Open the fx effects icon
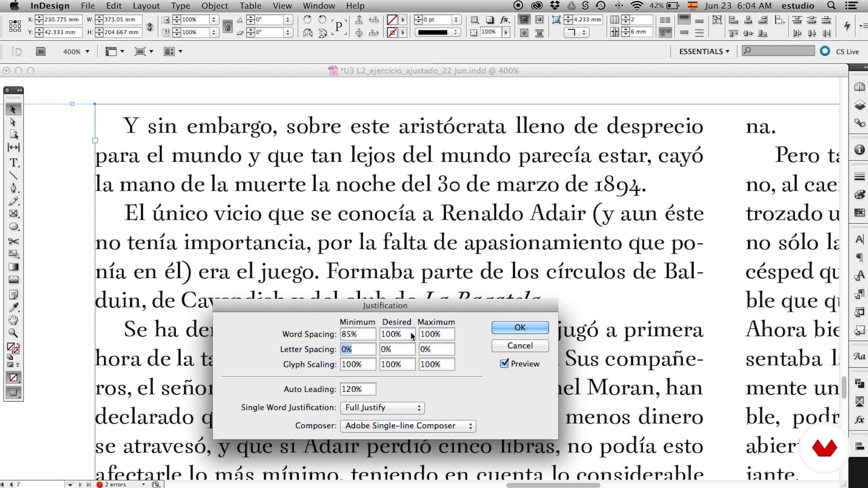Screen dimensions: 868x488 coord(505,19)
